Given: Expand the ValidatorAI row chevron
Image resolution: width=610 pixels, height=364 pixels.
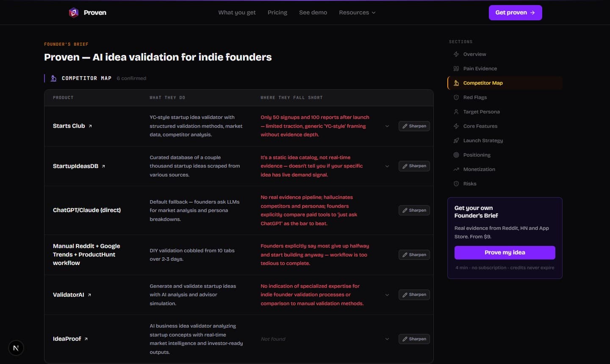Looking at the screenshot, I should tap(387, 295).
